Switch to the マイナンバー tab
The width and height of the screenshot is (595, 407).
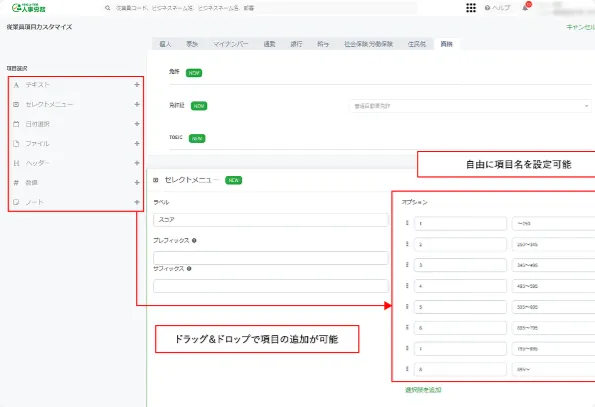click(x=230, y=44)
